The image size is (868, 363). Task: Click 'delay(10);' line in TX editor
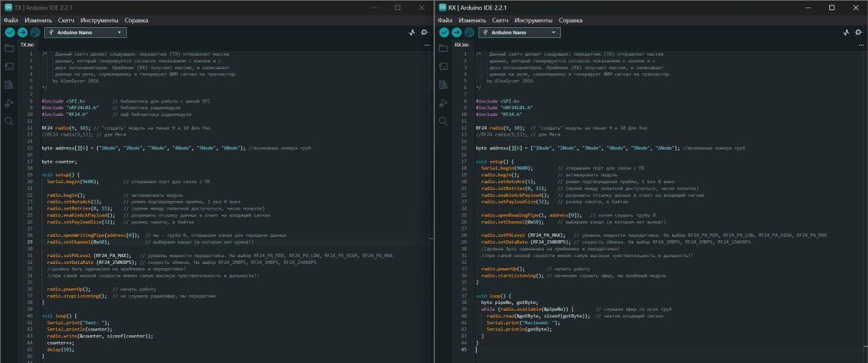(x=60, y=349)
